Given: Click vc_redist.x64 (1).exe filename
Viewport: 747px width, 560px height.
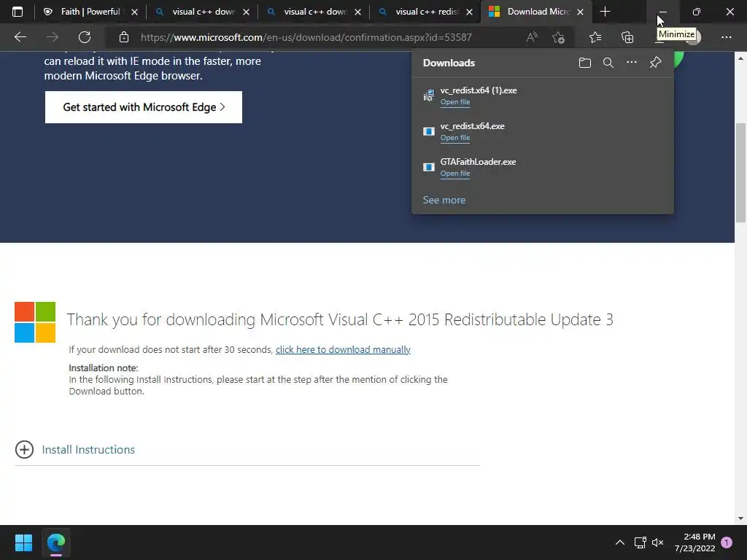Looking at the screenshot, I should coord(479,90).
